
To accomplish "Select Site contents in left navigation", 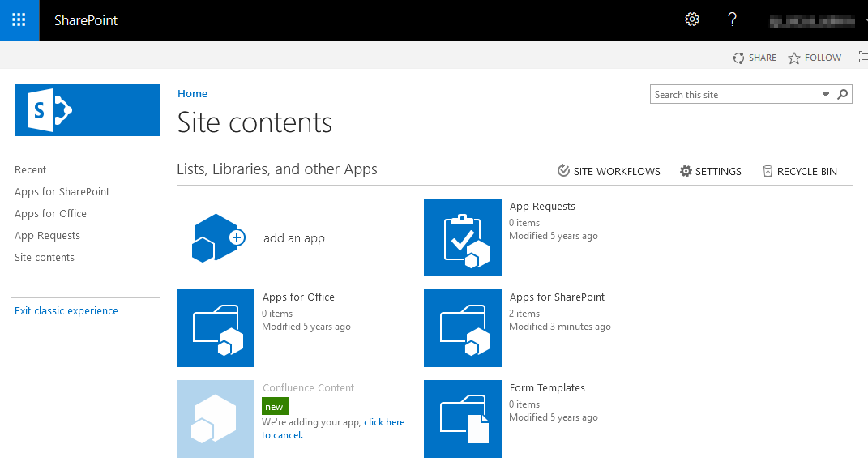I will [45, 258].
